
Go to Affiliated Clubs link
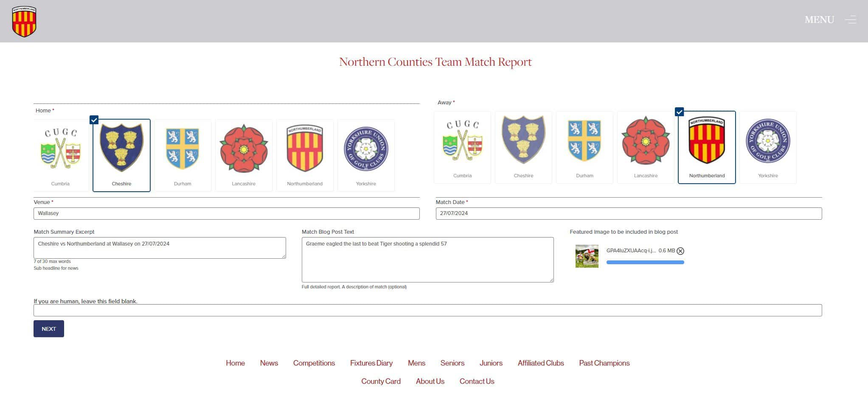pos(541,363)
